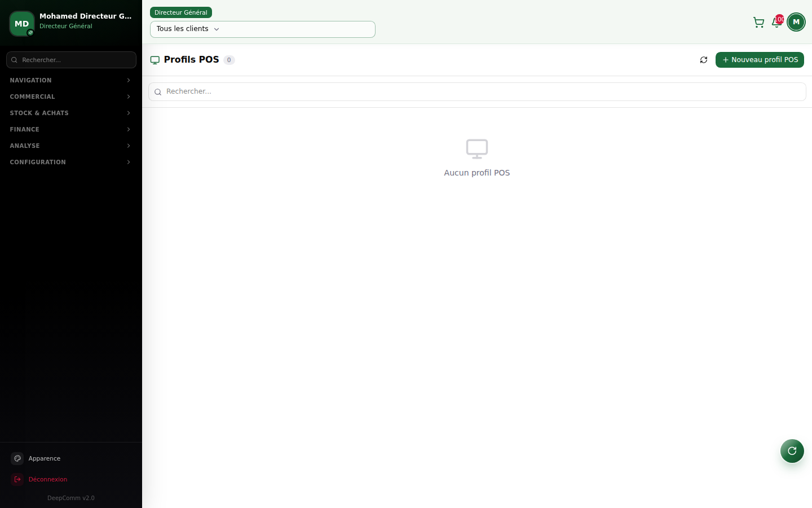Click the monitor icon beside Profils POS
This screenshot has width=812, height=508.
(155, 60)
